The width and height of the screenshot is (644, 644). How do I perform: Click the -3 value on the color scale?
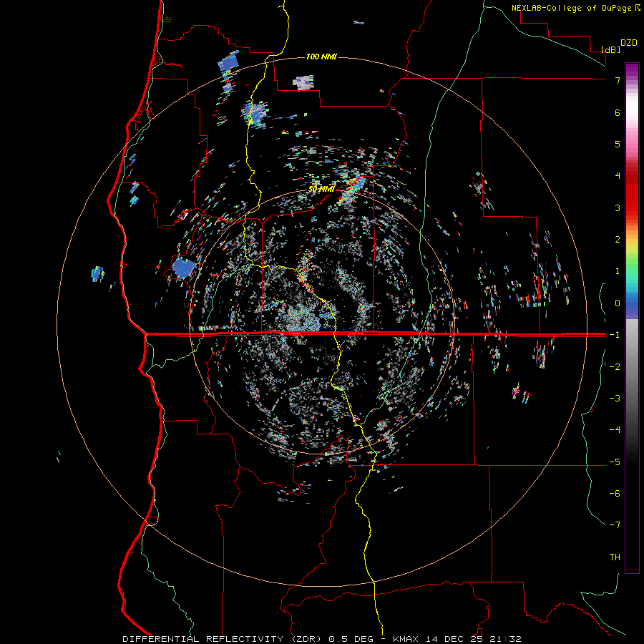[615, 399]
